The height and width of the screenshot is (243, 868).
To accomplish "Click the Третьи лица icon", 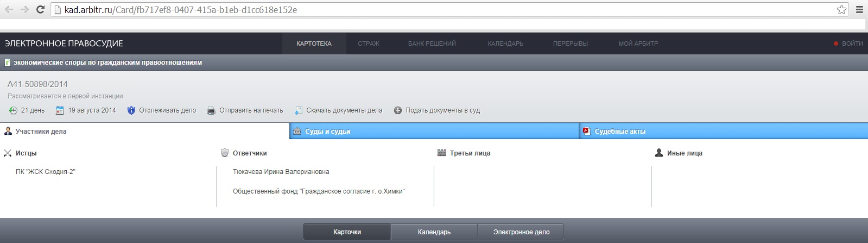I will pyautogui.click(x=442, y=153).
